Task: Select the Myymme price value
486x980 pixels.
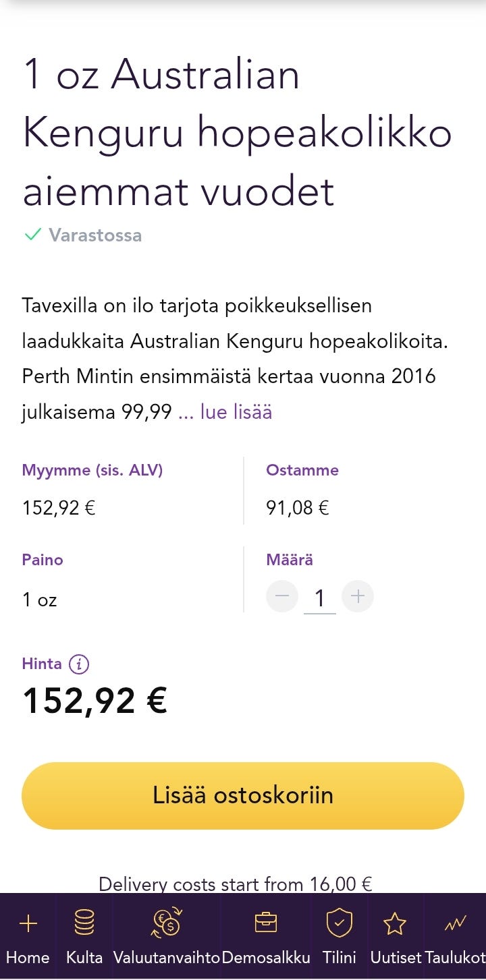Action: (58, 508)
